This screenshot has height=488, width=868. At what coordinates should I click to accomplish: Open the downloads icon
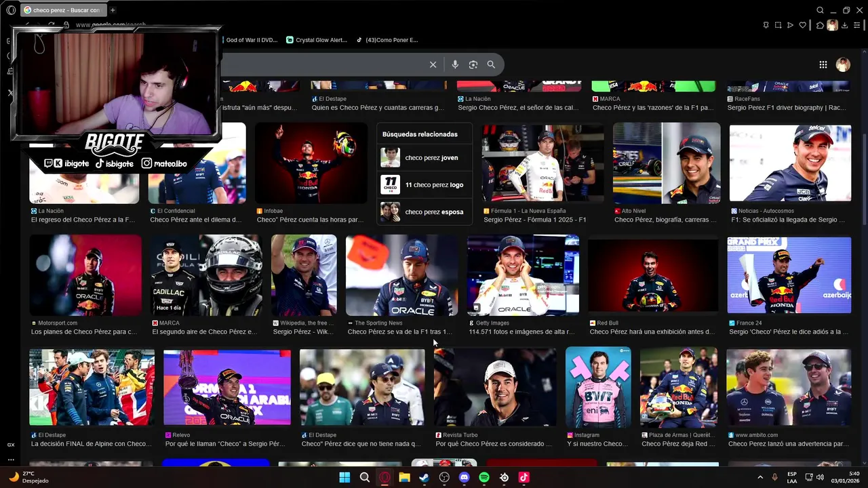844,25
